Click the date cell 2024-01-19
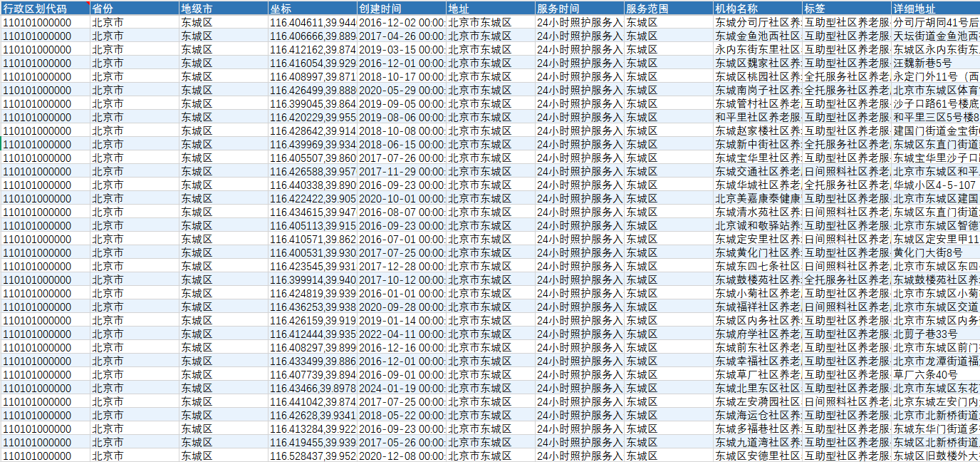 point(401,388)
